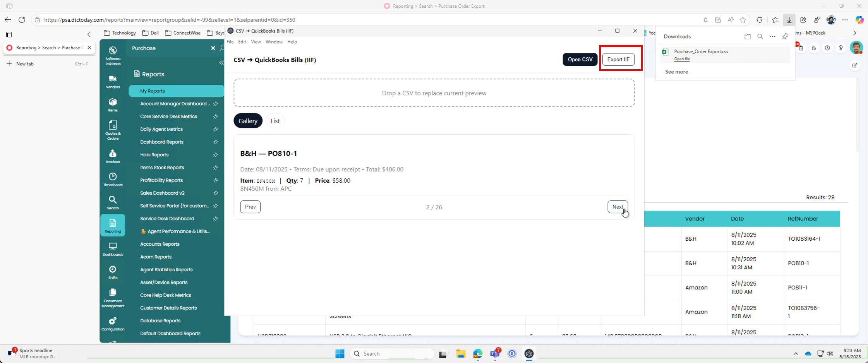Open the Vendors sidebar icon
Viewport: 868px width, 363px height.
[x=113, y=82]
